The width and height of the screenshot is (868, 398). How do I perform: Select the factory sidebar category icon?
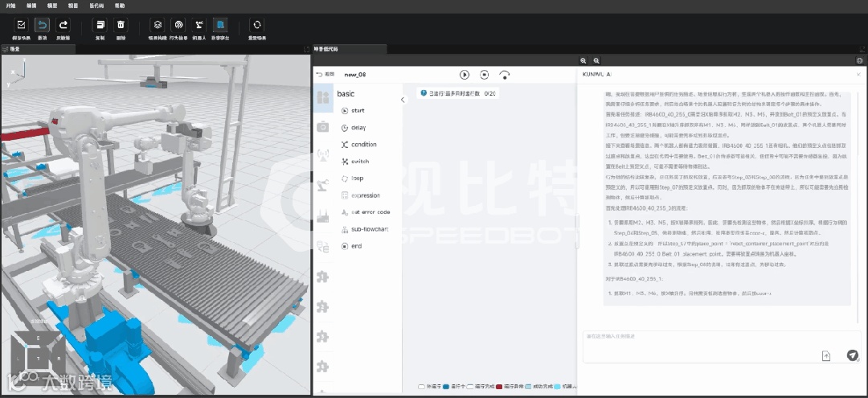[323, 216]
